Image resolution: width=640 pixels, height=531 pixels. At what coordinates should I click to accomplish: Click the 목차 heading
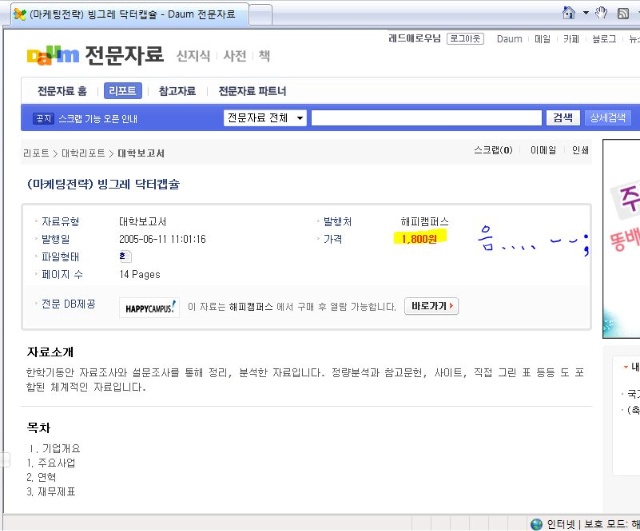click(38, 428)
